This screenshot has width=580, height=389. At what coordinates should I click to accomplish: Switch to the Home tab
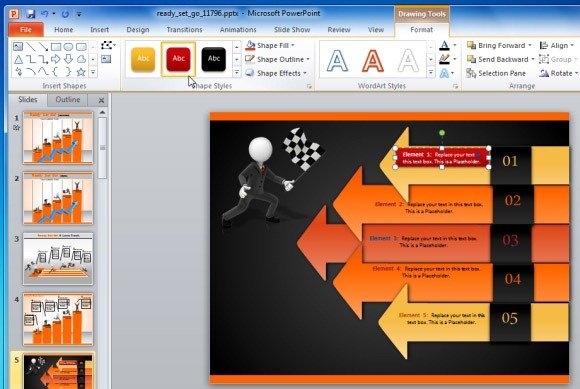tap(64, 30)
